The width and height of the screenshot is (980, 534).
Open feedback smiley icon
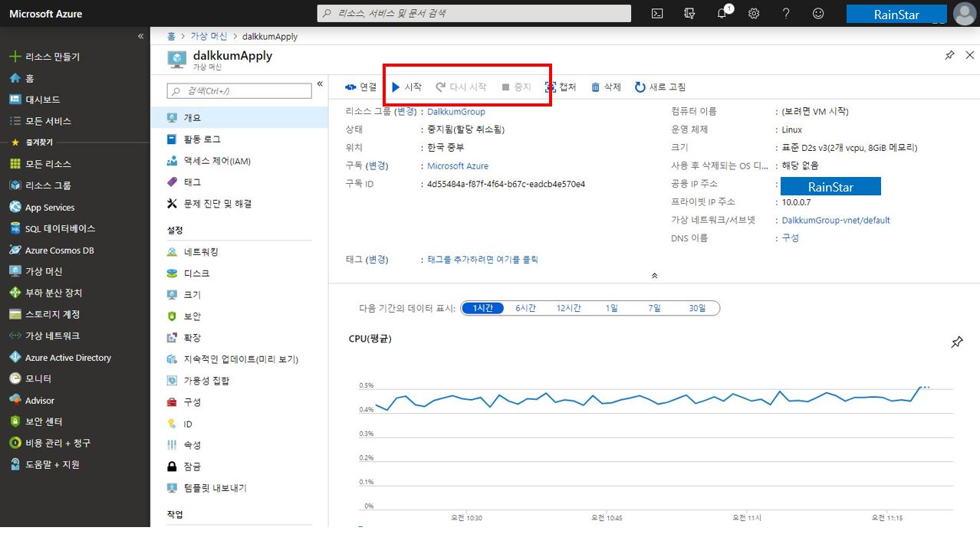point(818,14)
